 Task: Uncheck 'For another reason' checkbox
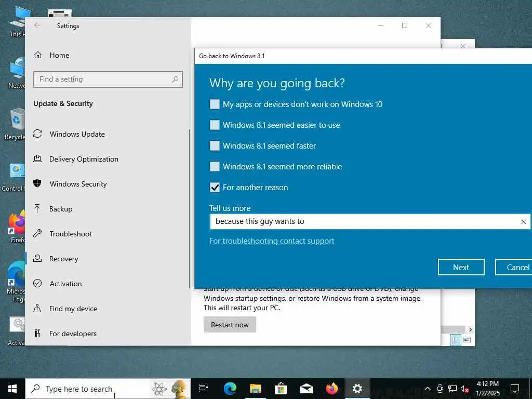point(215,187)
